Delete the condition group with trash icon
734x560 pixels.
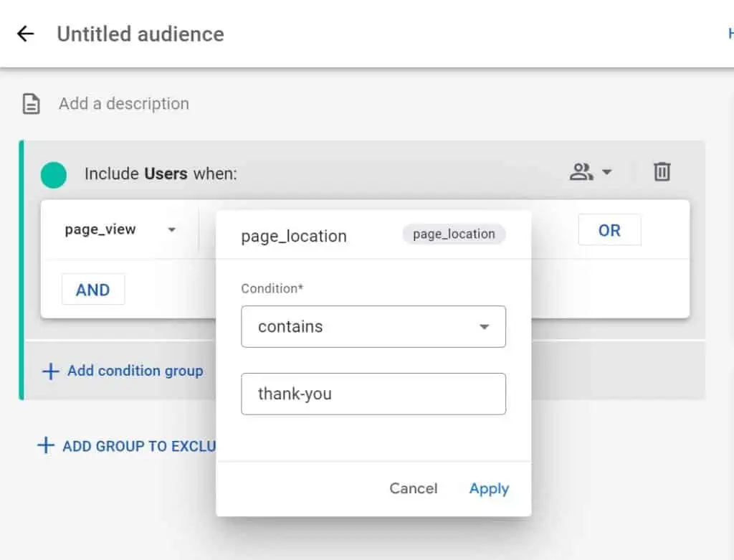tap(662, 172)
